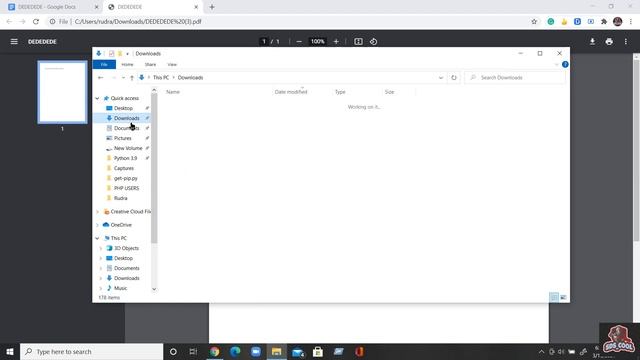
Task: Open address bar history dropdown
Action: 441,78
